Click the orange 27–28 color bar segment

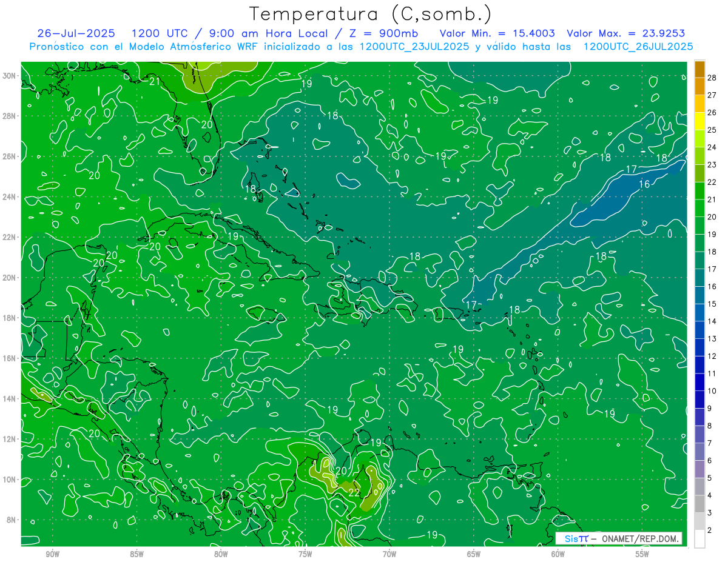(699, 87)
